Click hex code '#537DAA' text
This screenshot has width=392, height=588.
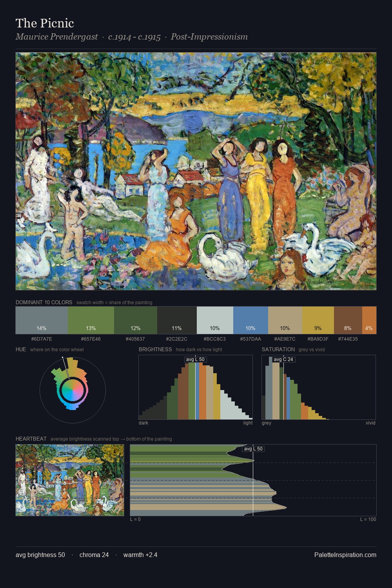pos(250,339)
